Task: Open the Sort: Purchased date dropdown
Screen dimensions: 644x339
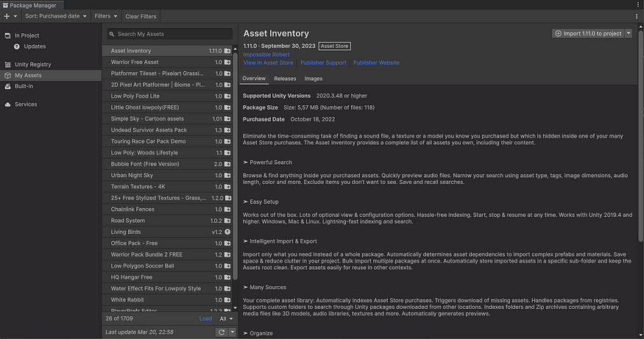Action: click(x=56, y=16)
